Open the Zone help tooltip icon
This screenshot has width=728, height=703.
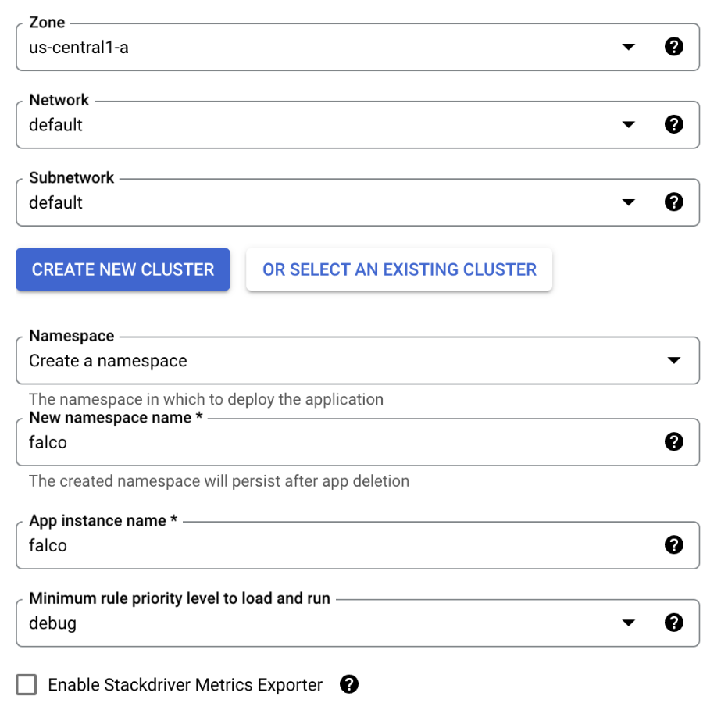point(673,47)
